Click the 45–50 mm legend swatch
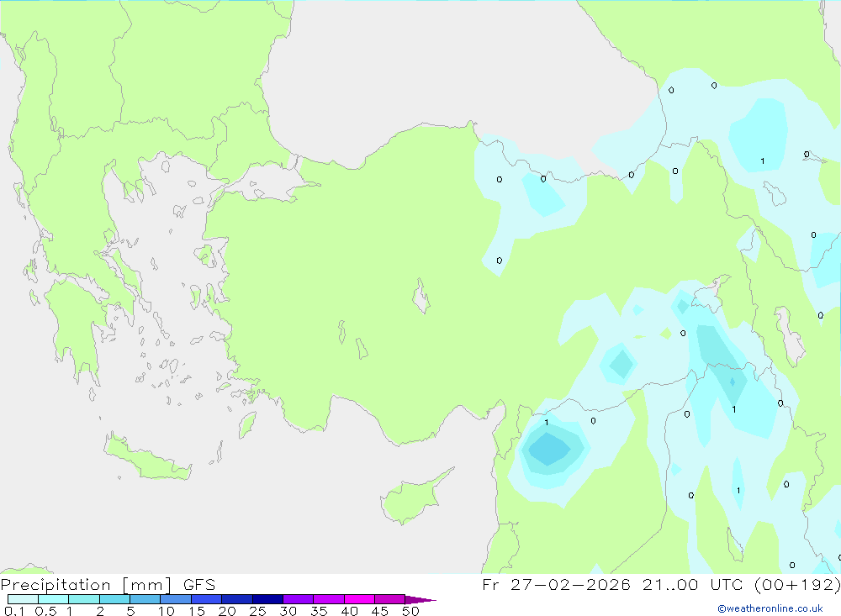841x616 pixels. click(390, 599)
